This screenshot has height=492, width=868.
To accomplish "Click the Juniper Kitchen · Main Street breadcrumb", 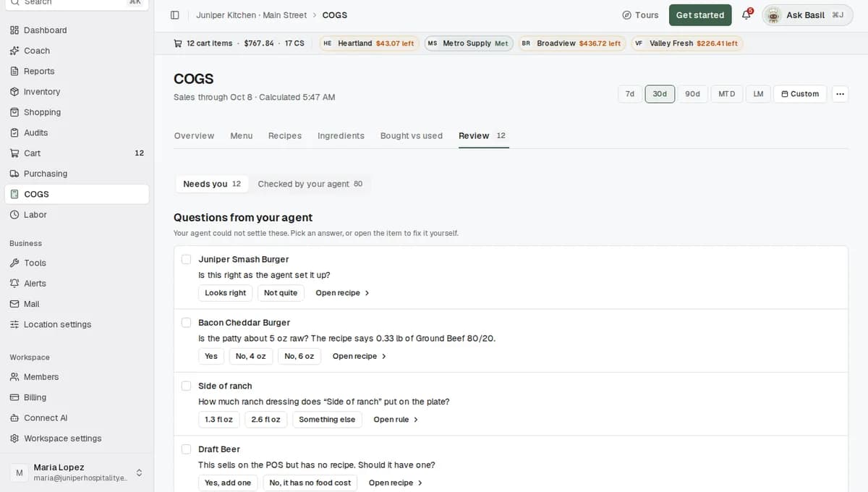I will click(251, 15).
